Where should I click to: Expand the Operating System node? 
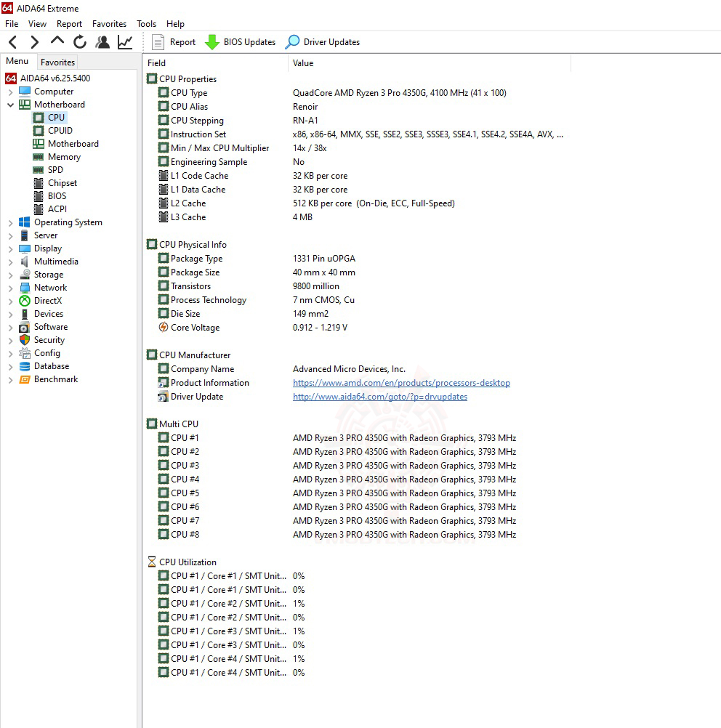(10, 223)
